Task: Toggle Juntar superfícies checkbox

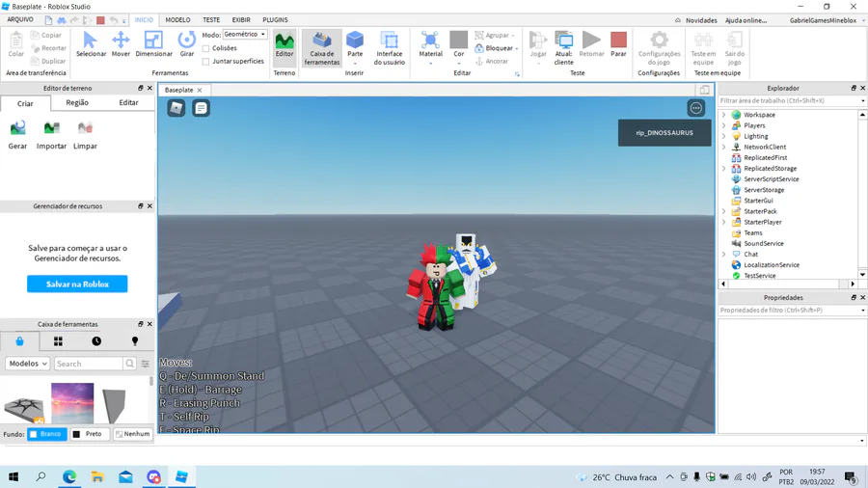Action: tap(206, 62)
